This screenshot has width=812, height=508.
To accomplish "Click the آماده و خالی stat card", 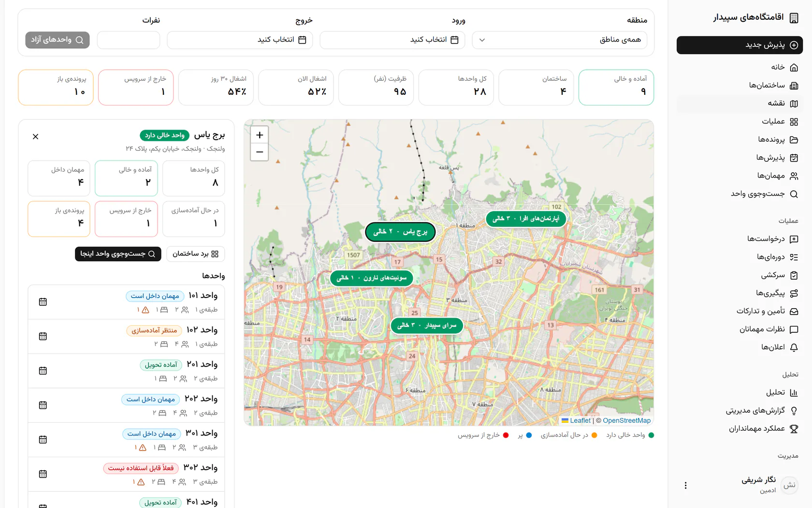I will coord(616,88).
